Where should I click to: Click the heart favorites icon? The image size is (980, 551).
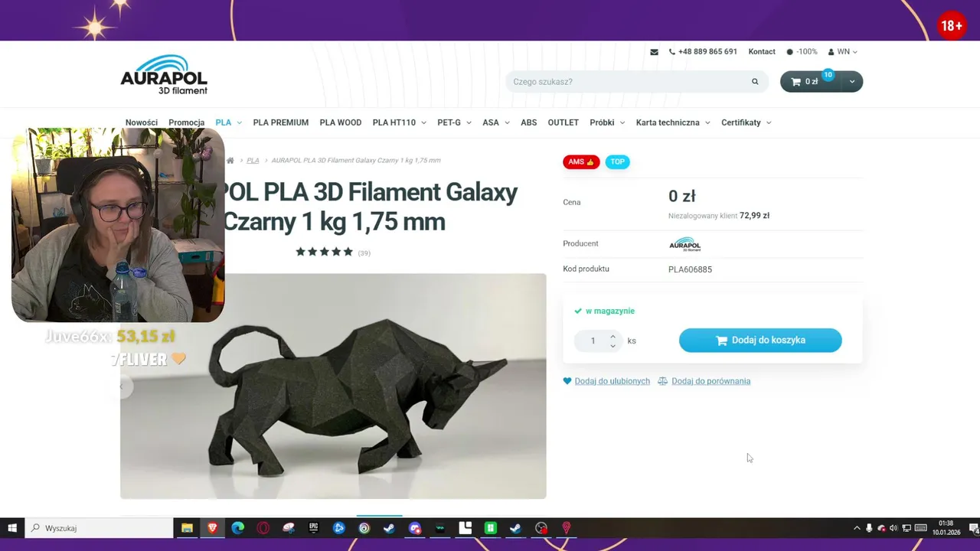(x=567, y=381)
